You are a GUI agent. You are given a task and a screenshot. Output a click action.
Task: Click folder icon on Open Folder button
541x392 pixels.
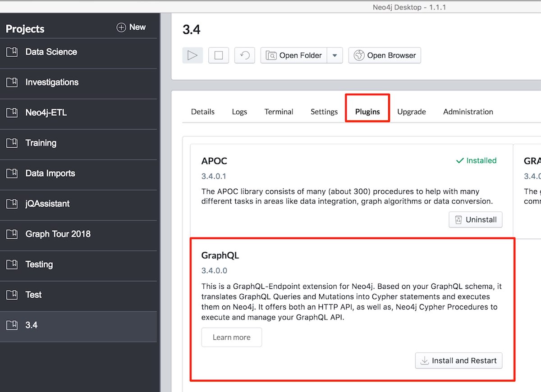coord(271,55)
